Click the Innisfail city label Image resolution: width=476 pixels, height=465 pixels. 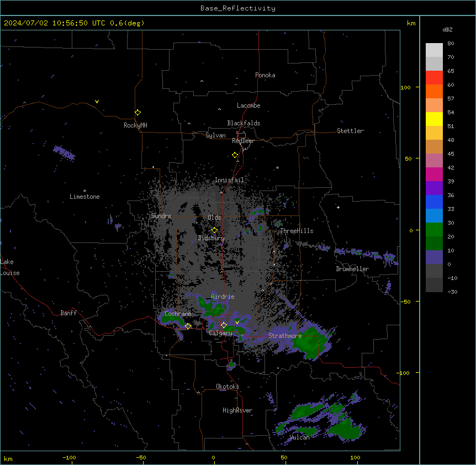(x=230, y=180)
